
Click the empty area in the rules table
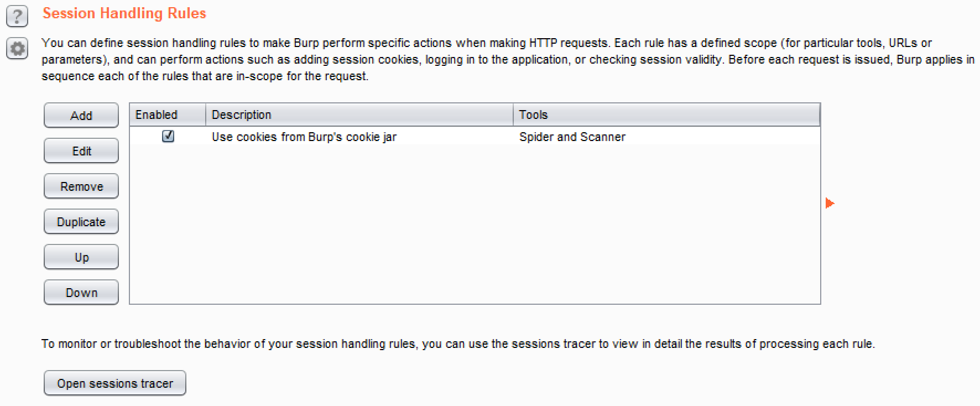coord(475,232)
